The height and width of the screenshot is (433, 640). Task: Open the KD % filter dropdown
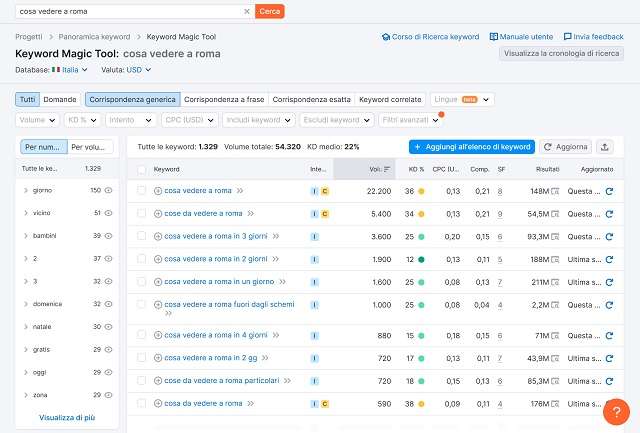(84, 120)
